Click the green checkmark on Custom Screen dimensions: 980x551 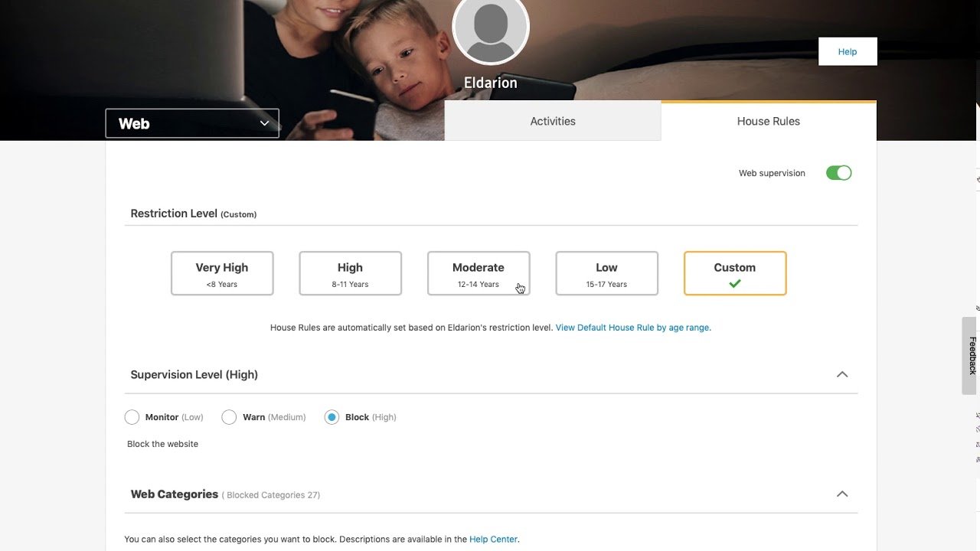tap(735, 284)
